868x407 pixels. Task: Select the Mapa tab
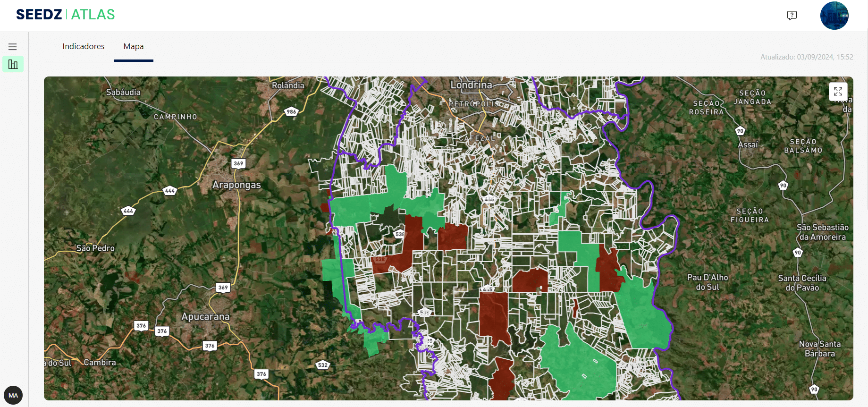click(x=134, y=46)
